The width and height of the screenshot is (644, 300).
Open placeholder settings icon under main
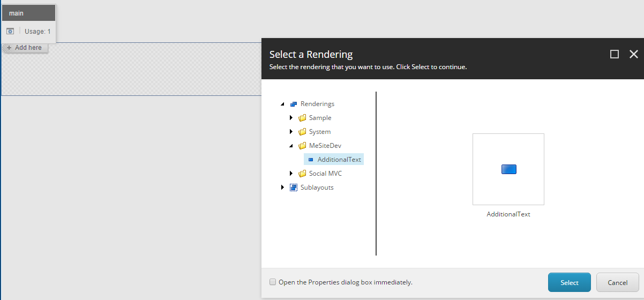tap(10, 32)
